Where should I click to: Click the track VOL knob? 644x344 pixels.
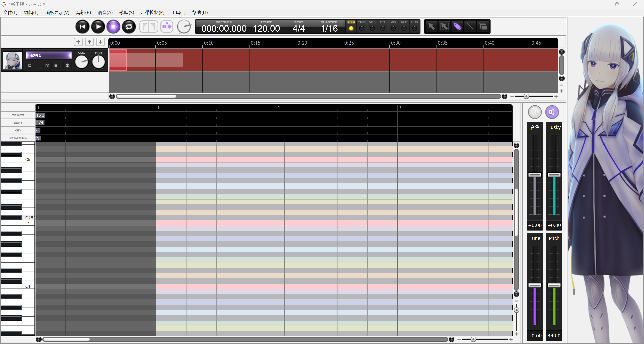(82, 62)
